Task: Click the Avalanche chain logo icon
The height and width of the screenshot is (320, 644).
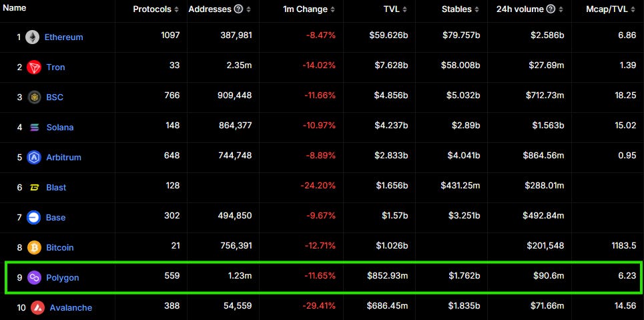Action: (x=38, y=308)
